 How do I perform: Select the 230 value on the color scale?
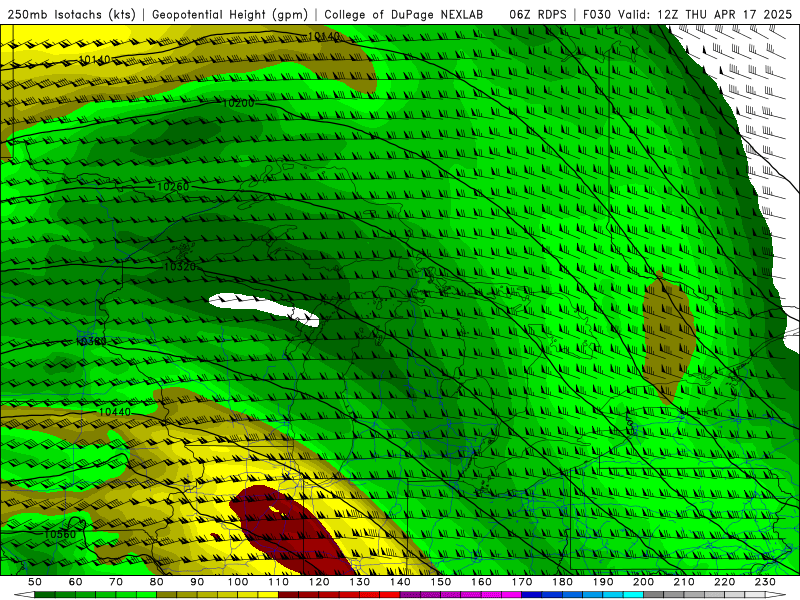[766, 582]
